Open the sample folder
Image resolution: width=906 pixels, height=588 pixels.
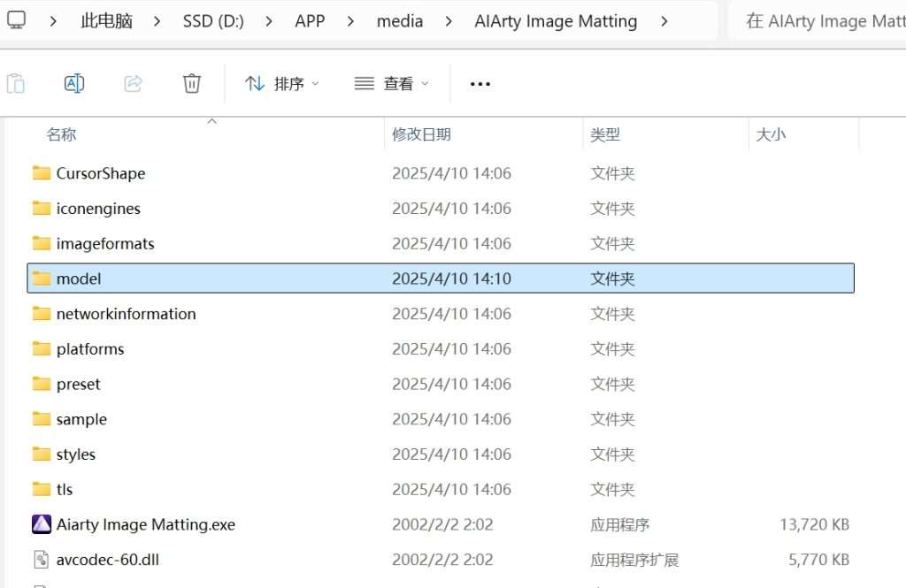[x=81, y=418]
